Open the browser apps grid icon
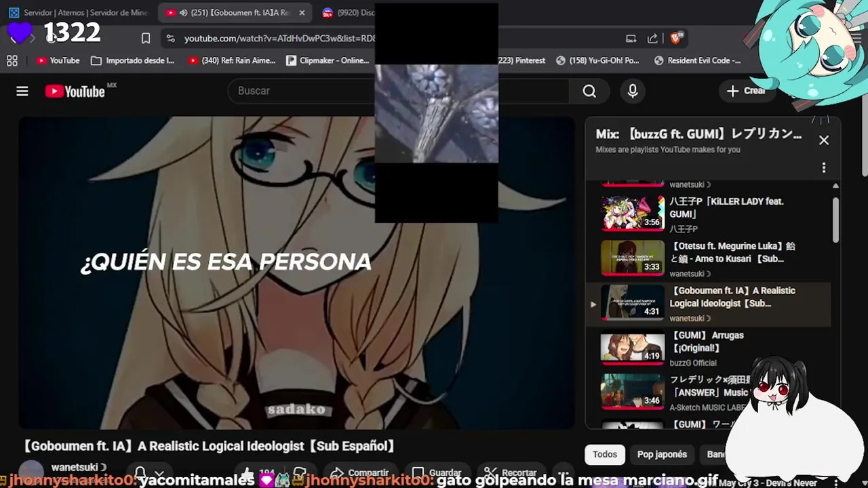 (x=12, y=60)
